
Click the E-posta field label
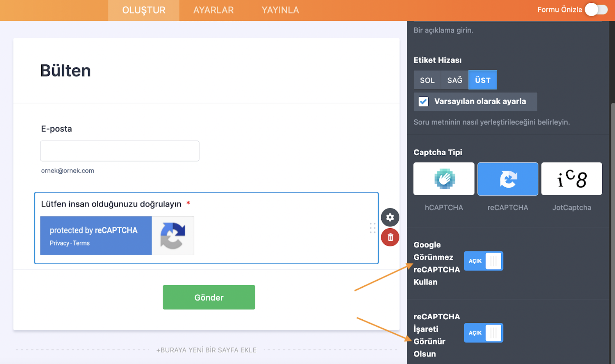pos(57,129)
